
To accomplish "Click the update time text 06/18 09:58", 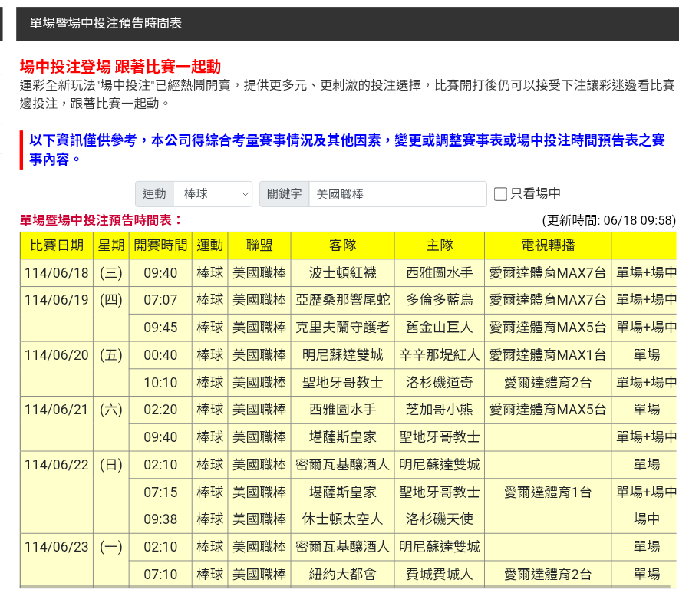I will pyautogui.click(x=638, y=220).
